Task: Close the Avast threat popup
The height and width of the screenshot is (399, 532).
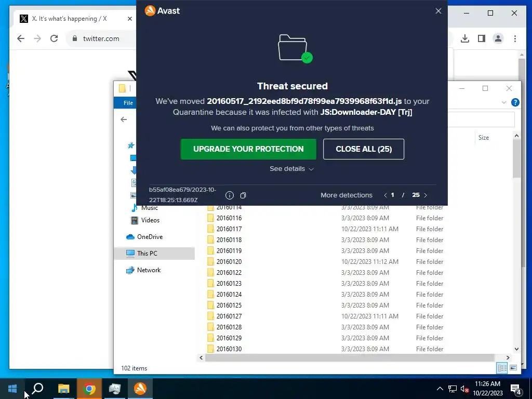Action: tap(438, 11)
